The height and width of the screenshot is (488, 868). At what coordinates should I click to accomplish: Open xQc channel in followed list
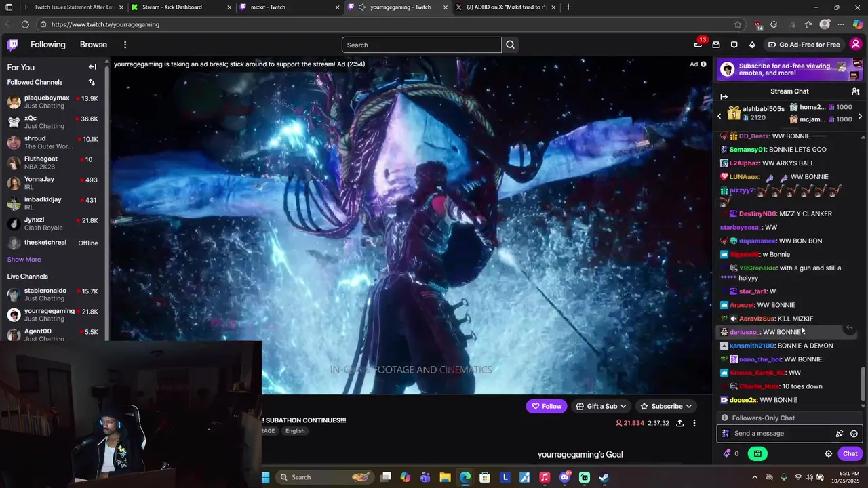point(54,122)
